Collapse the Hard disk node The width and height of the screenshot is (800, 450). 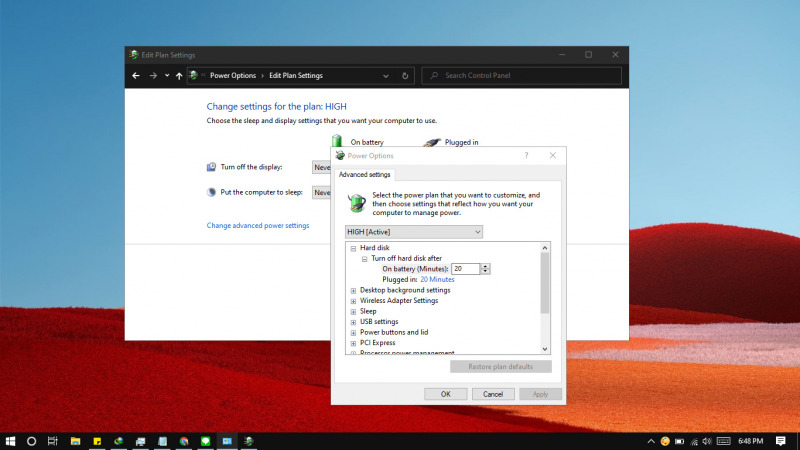[x=353, y=248]
